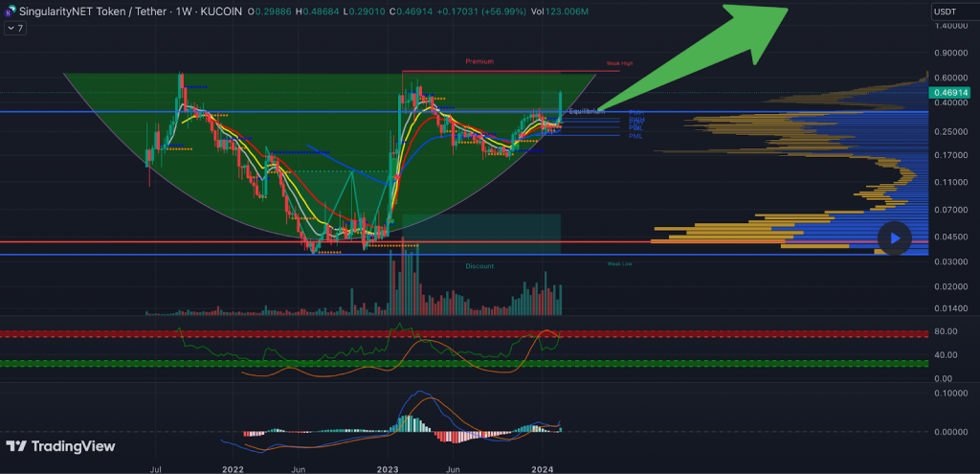Click the circular play button overlay
980x474 pixels.
(895, 238)
